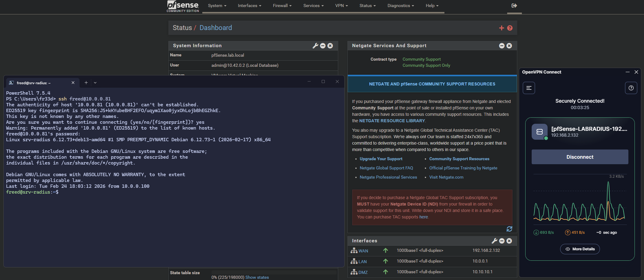
Task: Add a widget with the plus icon
Action: (501, 28)
